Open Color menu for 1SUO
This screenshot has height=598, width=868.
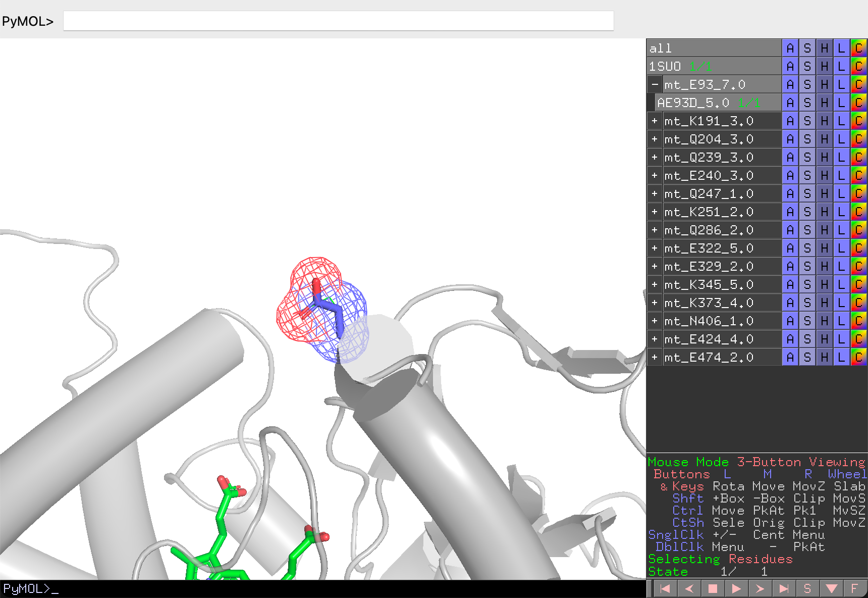858,66
